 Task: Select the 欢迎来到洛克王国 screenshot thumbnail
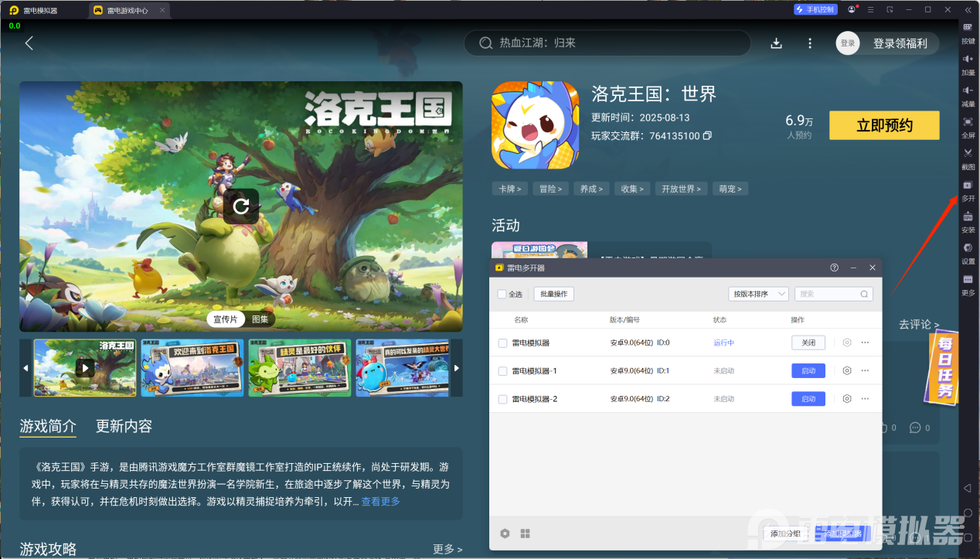192,368
